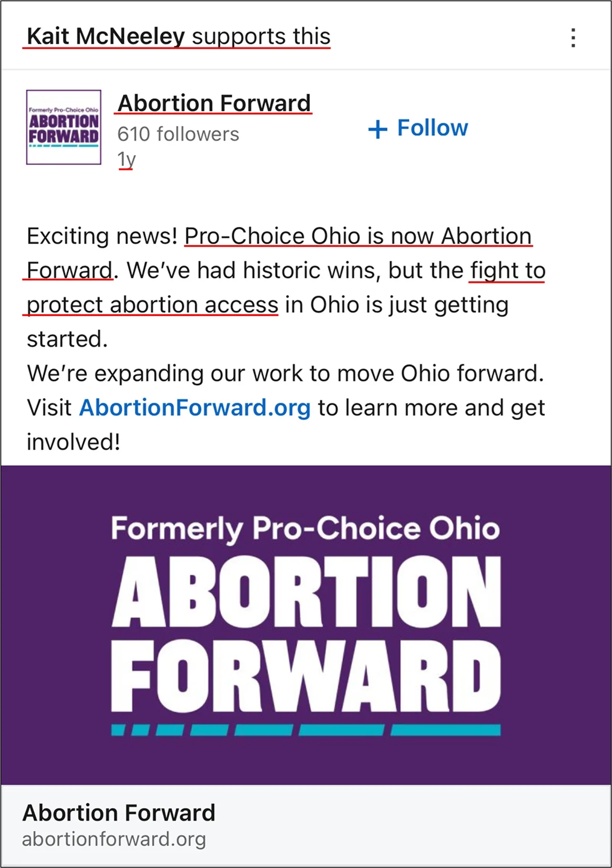Visit the blue AbortionForward.org link in post

(x=195, y=408)
